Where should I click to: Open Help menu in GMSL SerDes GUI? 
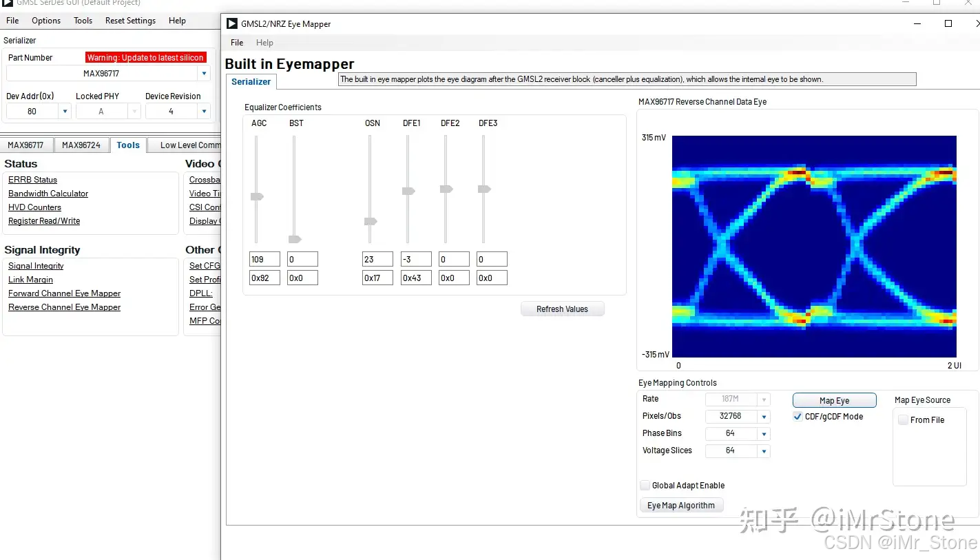tap(177, 21)
